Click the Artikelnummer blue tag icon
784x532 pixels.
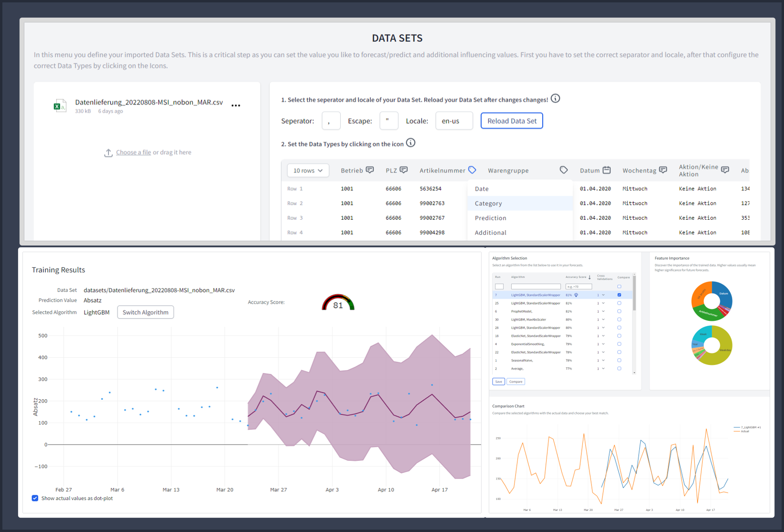[472, 170]
